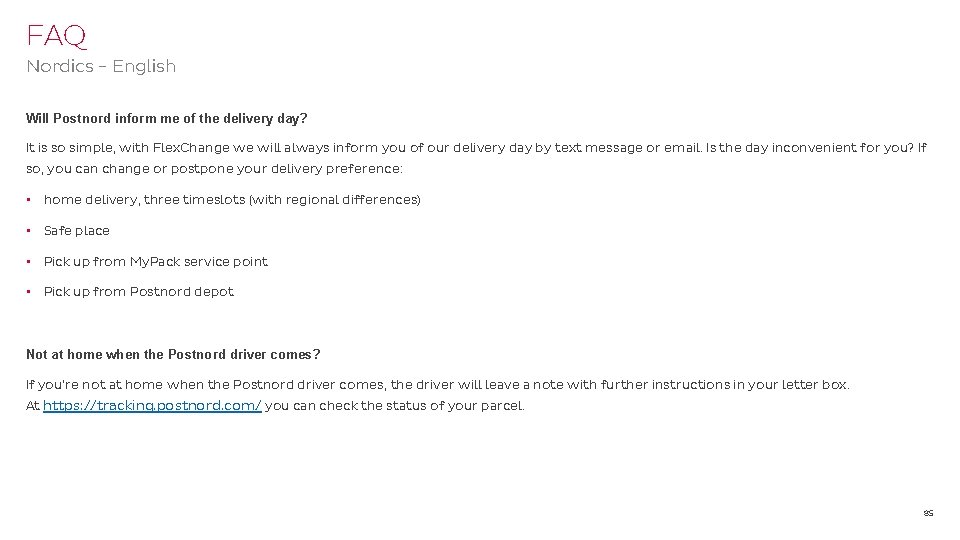Click the bullet marker before the MyPack item
Screen dimensions: 960x540
pos(29,262)
